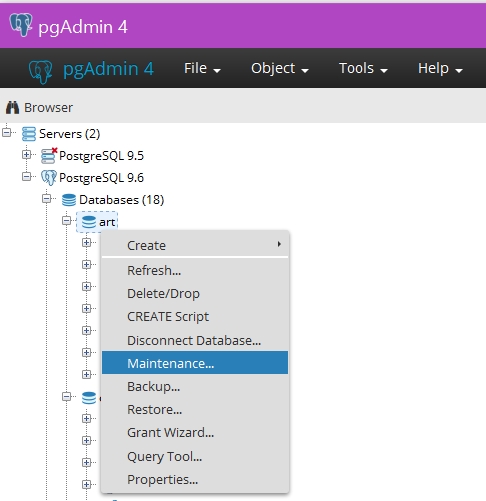
Task: Click CREATE Script menu entry
Action: pos(195,317)
